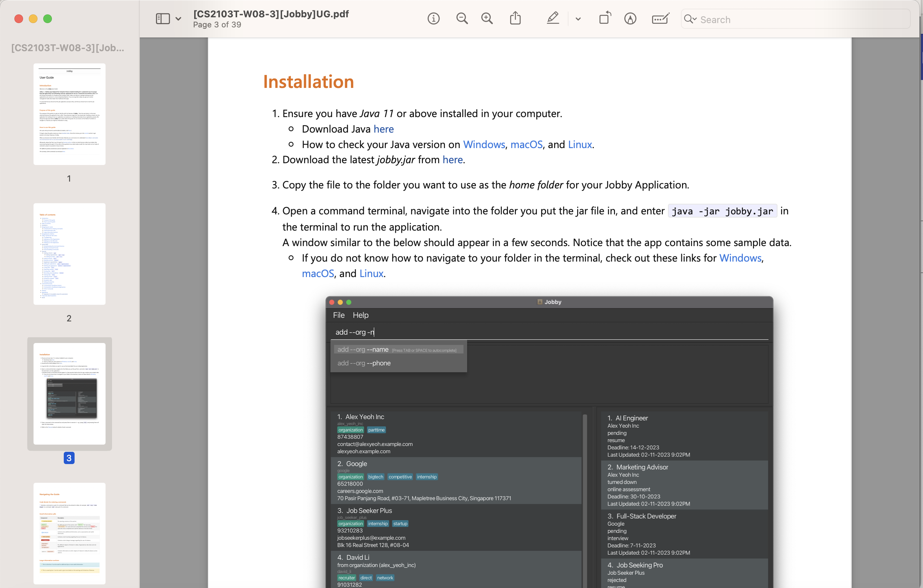The height and width of the screenshot is (588, 923).
Task: Click into the Search field
Action: click(801, 19)
